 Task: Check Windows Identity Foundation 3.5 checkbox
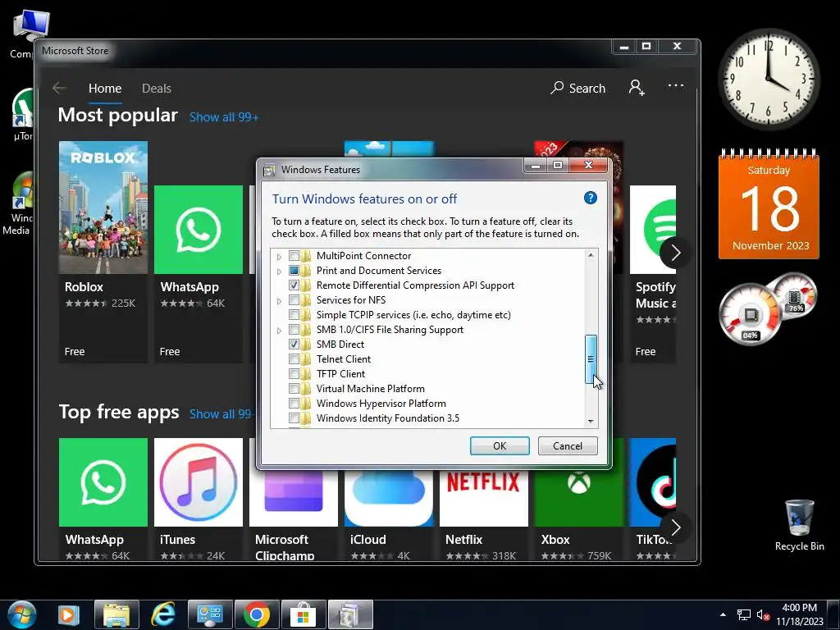(294, 418)
